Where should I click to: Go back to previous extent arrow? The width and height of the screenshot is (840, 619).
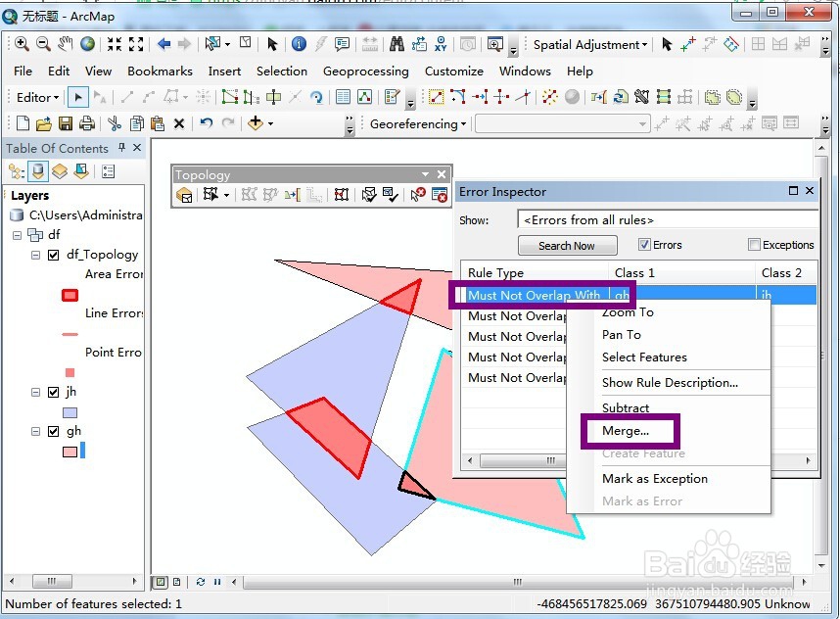[x=163, y=44]
